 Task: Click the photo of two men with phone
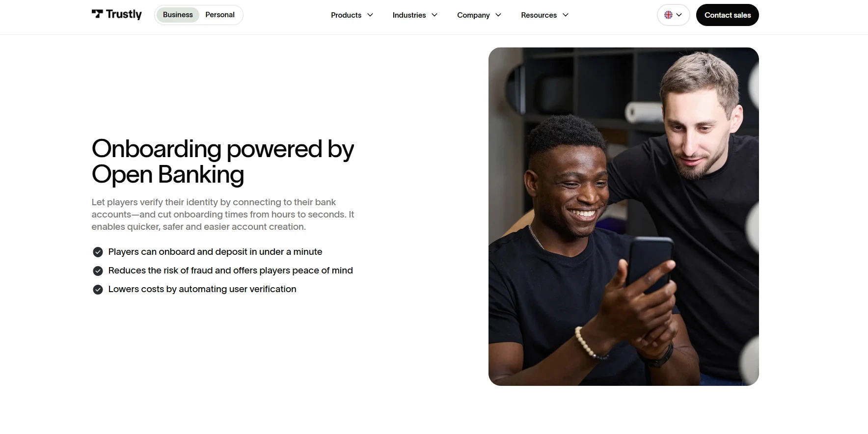coord(624,217)
